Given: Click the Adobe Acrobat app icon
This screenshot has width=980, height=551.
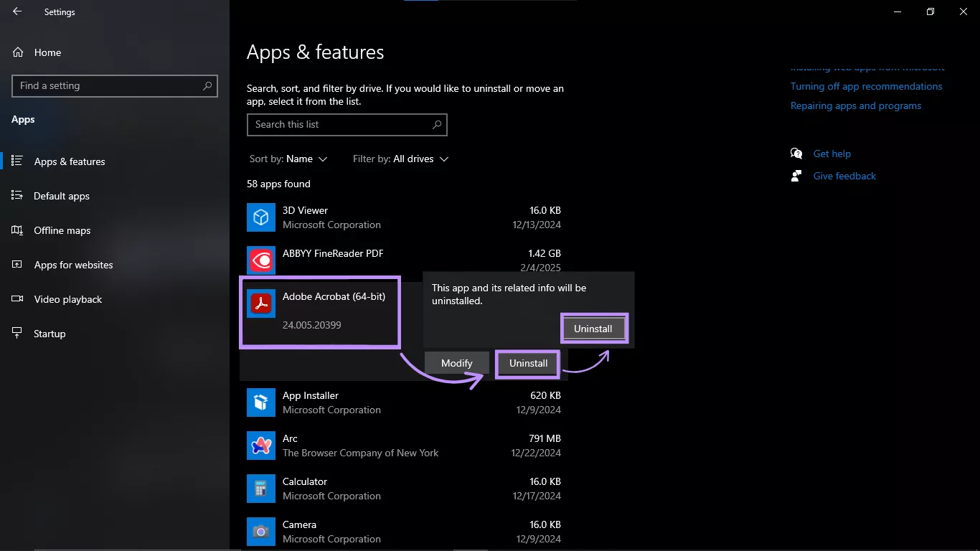Looking at the screenshot, I should (260, 303).
